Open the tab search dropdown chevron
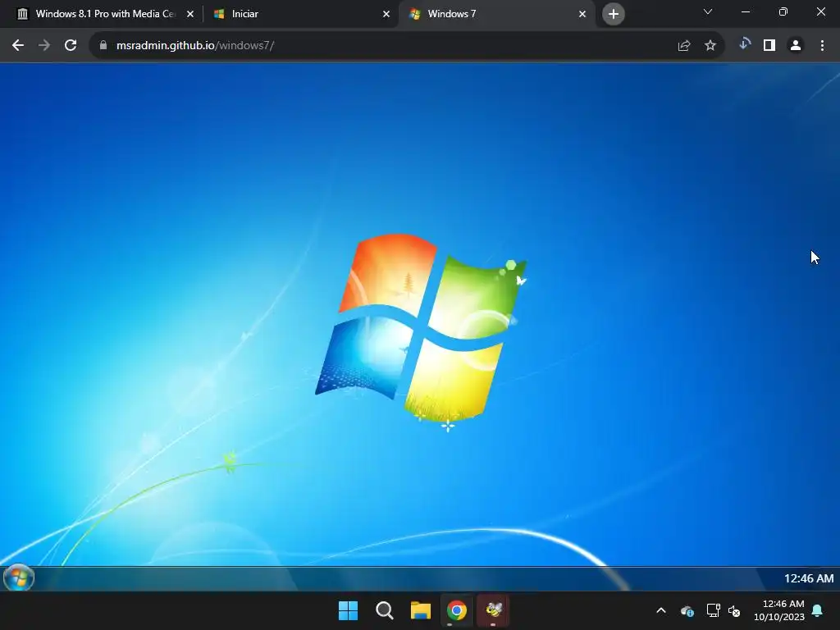This screenshot has height=630, width=840. (x=708, y=11)
